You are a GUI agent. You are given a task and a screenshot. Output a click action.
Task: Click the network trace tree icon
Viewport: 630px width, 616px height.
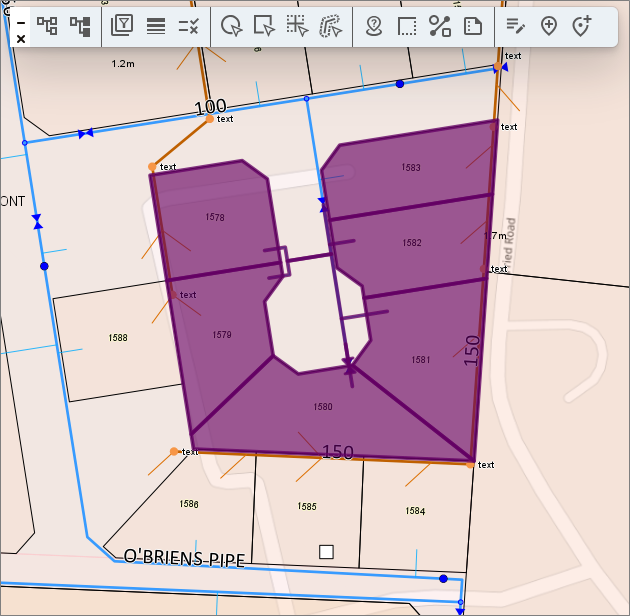47,26
